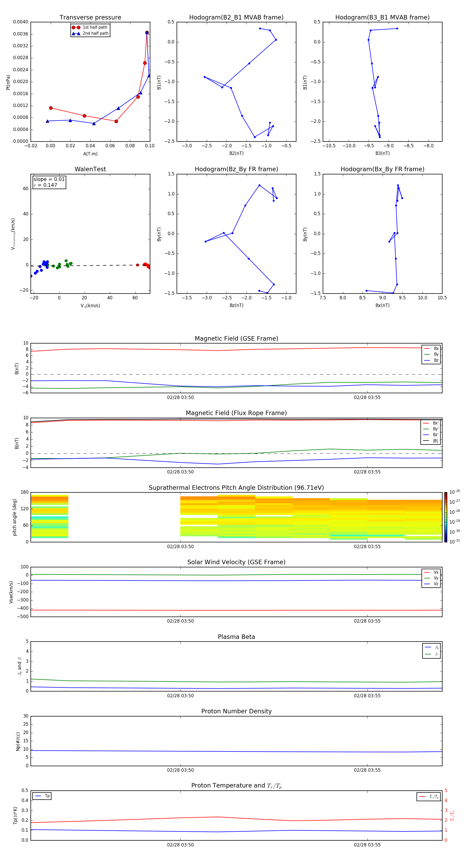Click Bz' legend entry in flux rope panel
Screen dimensions: 473x868
[431, 435]
